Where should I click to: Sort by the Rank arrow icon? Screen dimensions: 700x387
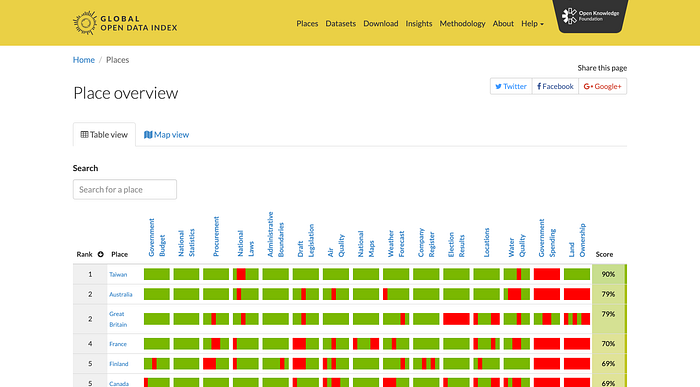pyautogui.click(x=100, y=254)
